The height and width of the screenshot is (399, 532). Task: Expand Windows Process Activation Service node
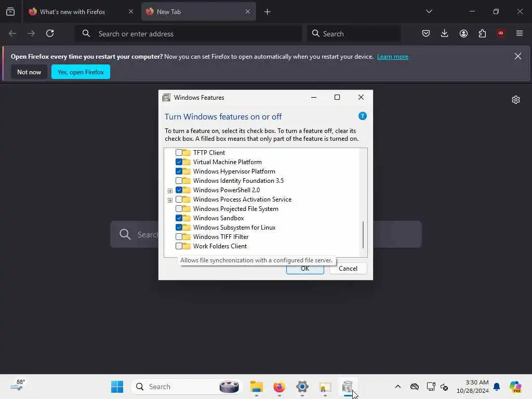point(170,200)
